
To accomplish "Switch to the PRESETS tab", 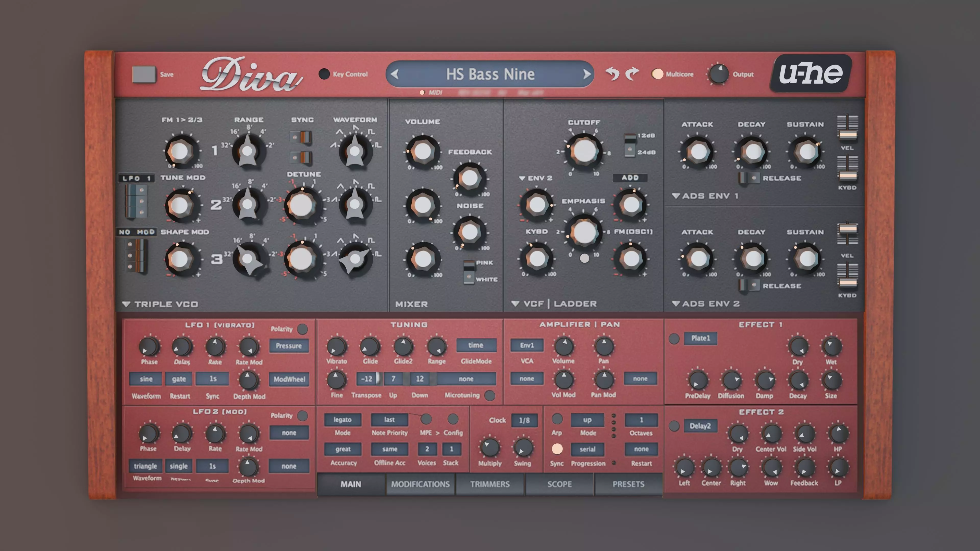I will (629, 484).
